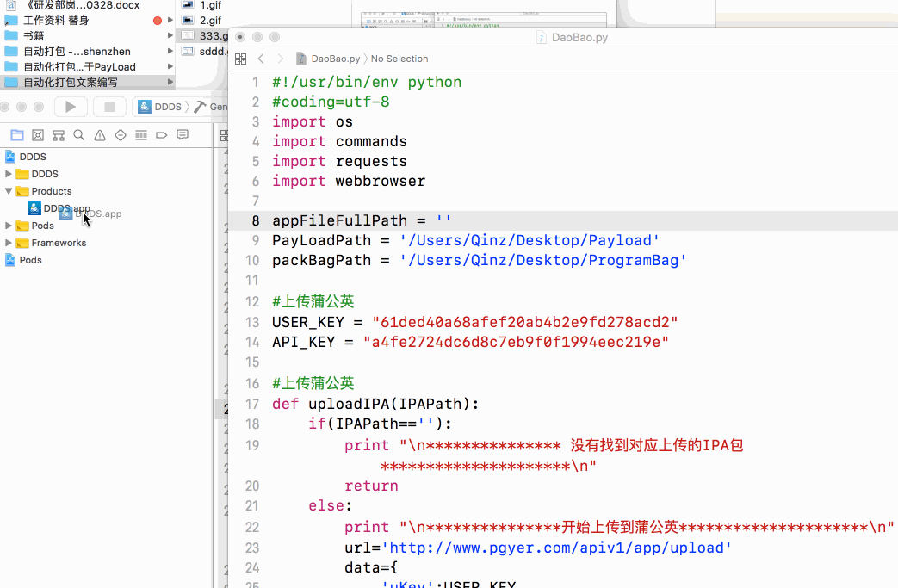The height and width of the screenshot is (588, 898).
Task: Click the USER_KEY value on line 13
Action: click(524, 322)
